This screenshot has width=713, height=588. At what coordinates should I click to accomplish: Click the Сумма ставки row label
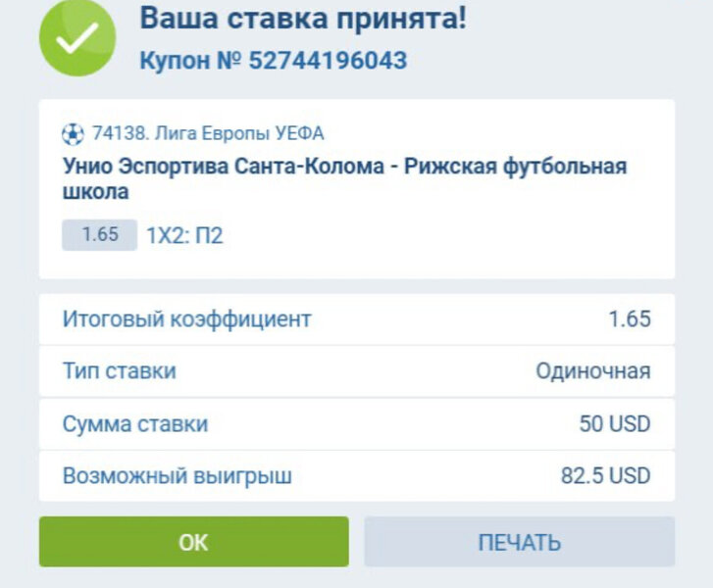[135, 424]
